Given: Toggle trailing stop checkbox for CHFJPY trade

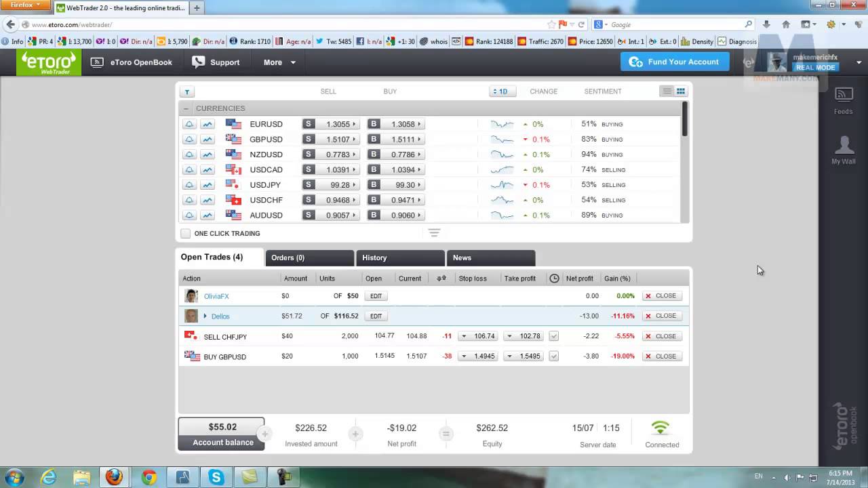Looking at the screenshot, I should pyautogui.click(x=553, y=336).
